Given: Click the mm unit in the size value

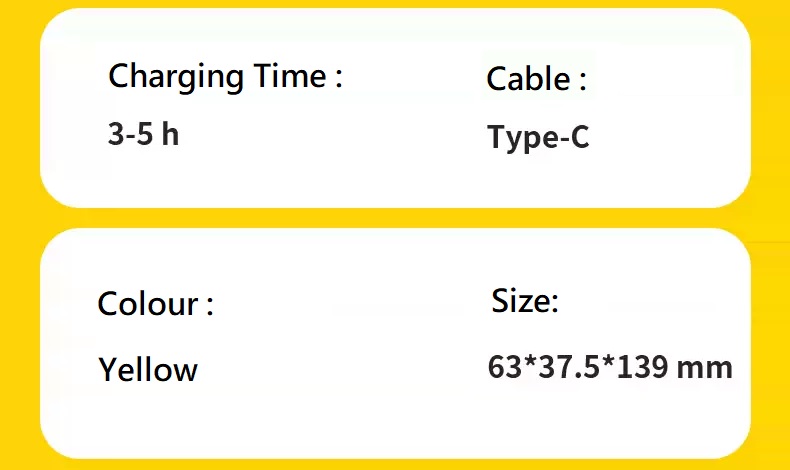Looking at the screenshot, I should click(x=704, y=369).
